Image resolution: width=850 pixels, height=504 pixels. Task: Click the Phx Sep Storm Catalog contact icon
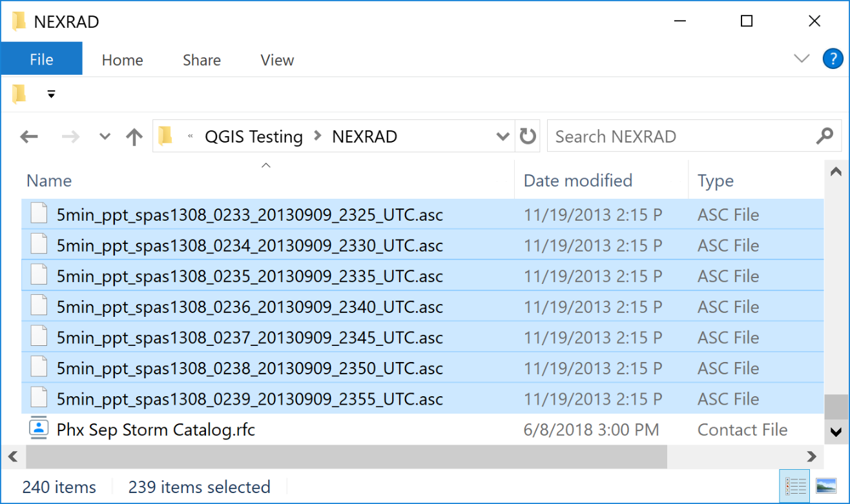pyautogui.click(x=39, y=429)
